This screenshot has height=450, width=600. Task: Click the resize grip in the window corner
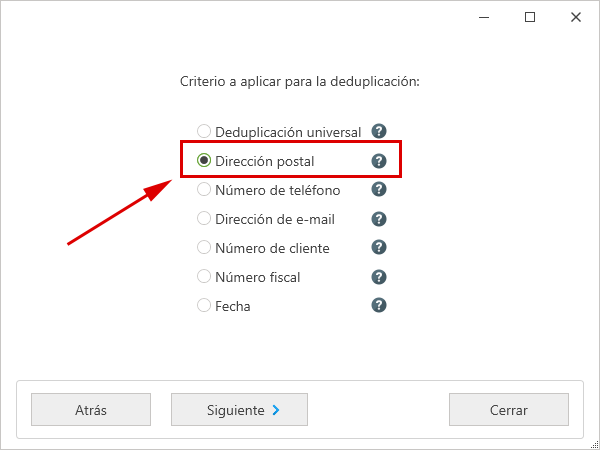(x=594, y=444)
